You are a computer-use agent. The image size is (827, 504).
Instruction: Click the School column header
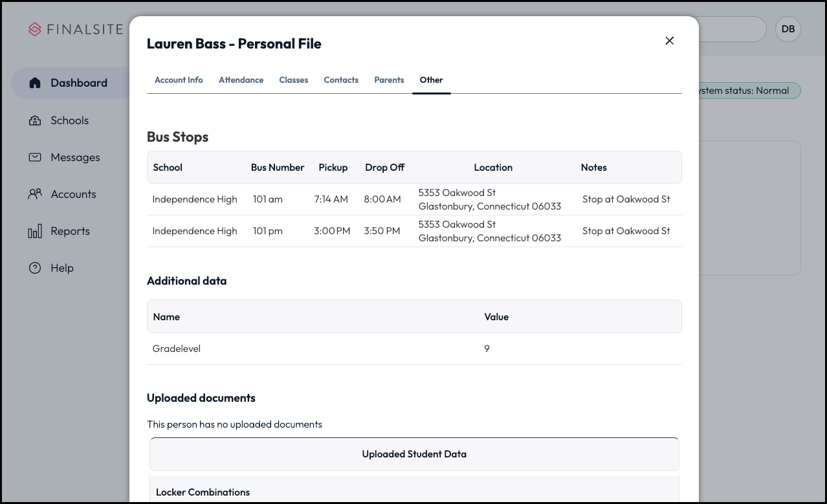point(168,168)
